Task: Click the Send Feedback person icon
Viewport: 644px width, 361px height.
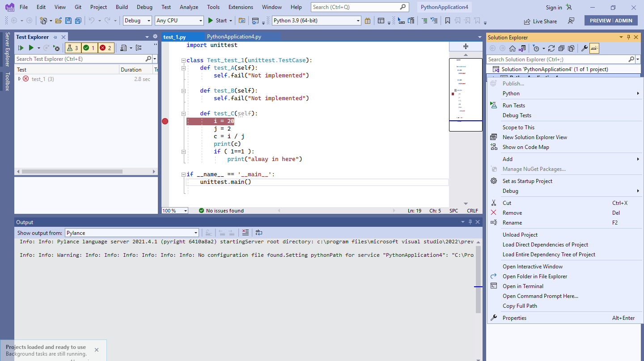Action: pyautogui.click(x=571, y=21)
